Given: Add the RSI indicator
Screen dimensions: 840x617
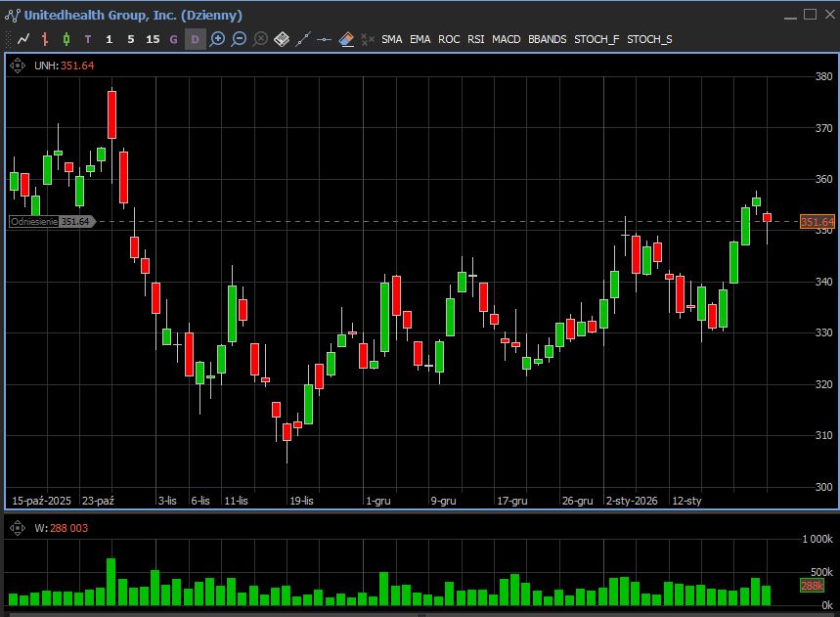Looking at the screenshot, I should pos(475,39).
